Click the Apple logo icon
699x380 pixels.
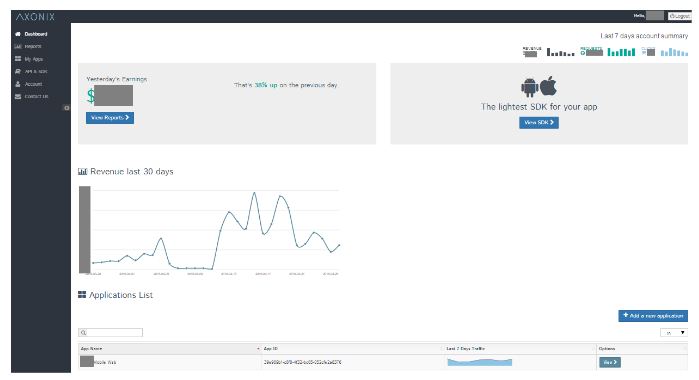[x=548, y=86]
